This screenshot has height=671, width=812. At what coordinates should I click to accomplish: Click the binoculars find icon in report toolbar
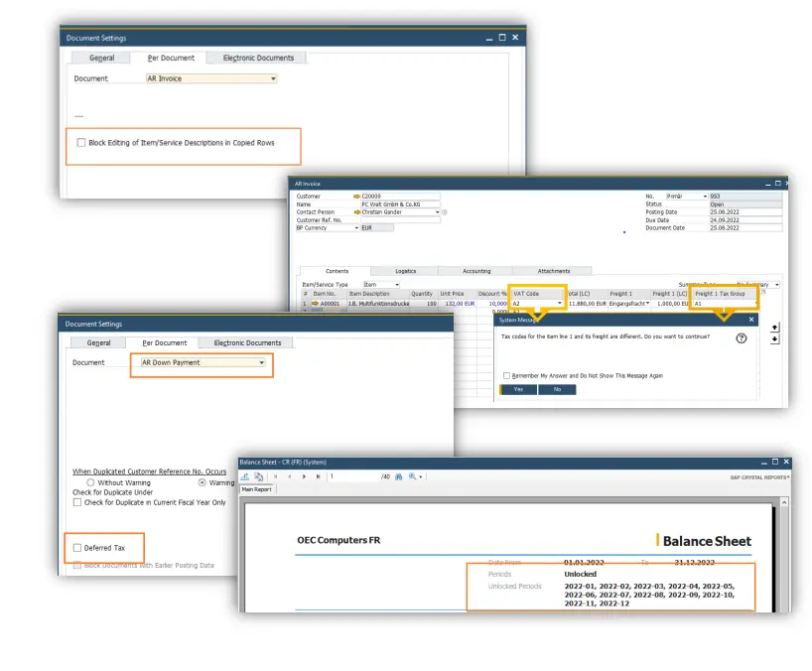399,476
